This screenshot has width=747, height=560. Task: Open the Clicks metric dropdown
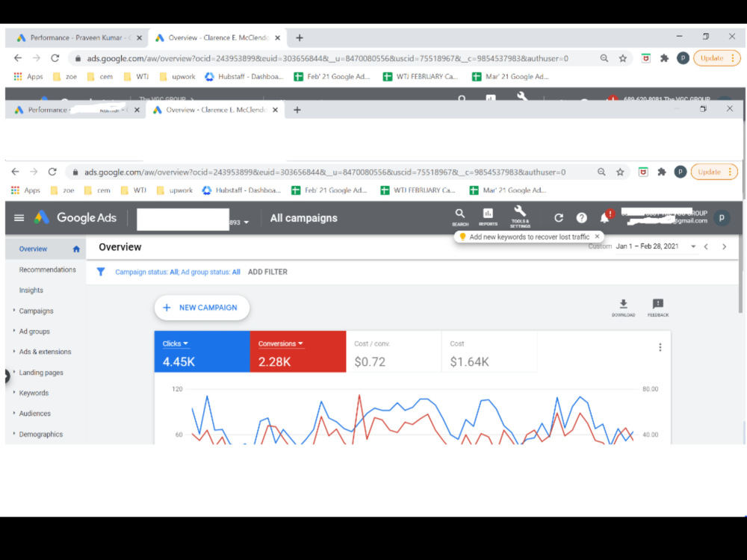(176, 343)
